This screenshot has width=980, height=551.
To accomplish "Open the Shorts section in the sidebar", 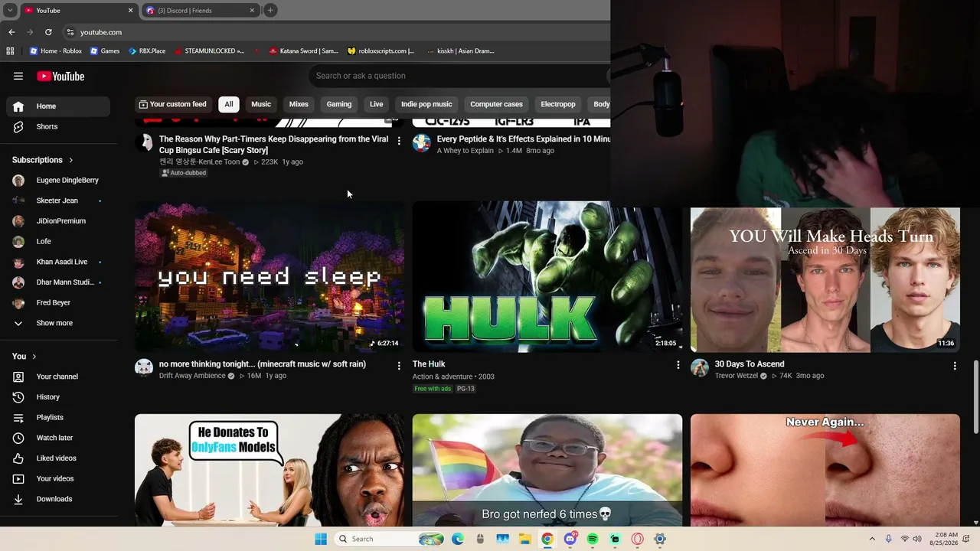I will pyautogui.click(x=58, y=126).
